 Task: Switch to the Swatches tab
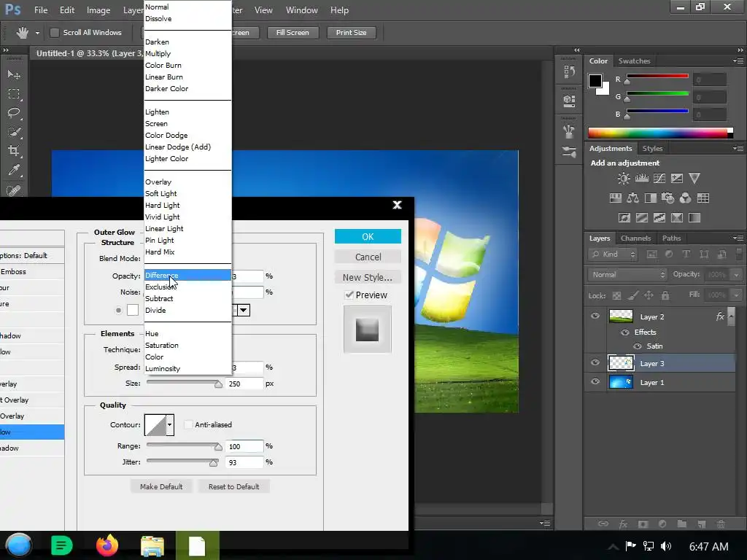(634, 61)
